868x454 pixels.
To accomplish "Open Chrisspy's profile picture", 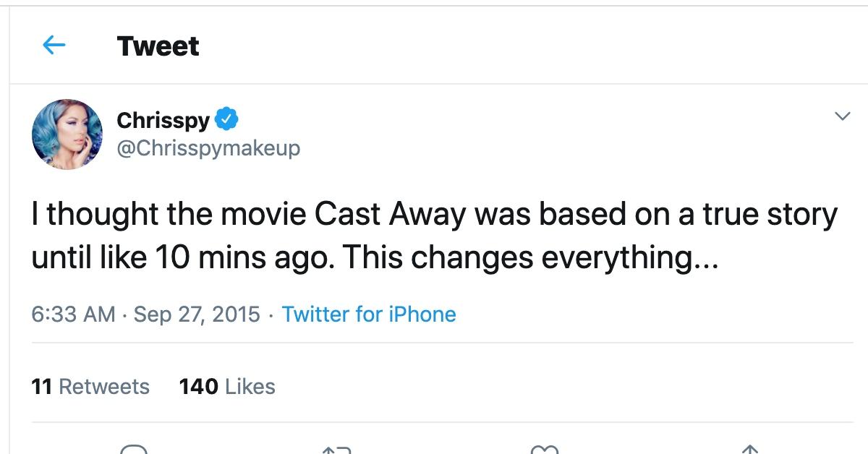I will [x=67, y=134].
